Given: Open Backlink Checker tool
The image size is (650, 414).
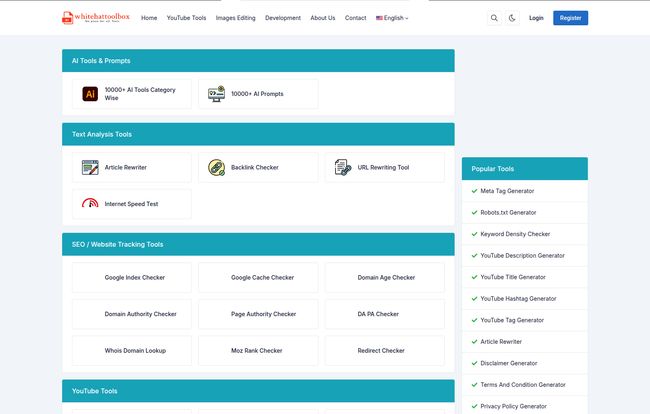Looking at the screenshot, I should 258,167.
